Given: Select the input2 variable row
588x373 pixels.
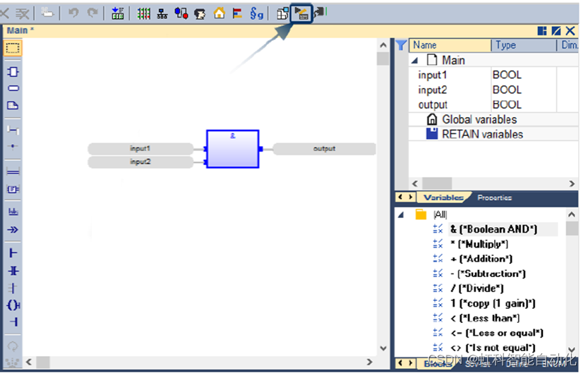Looking at the screenshot, I should pos(493,90).
